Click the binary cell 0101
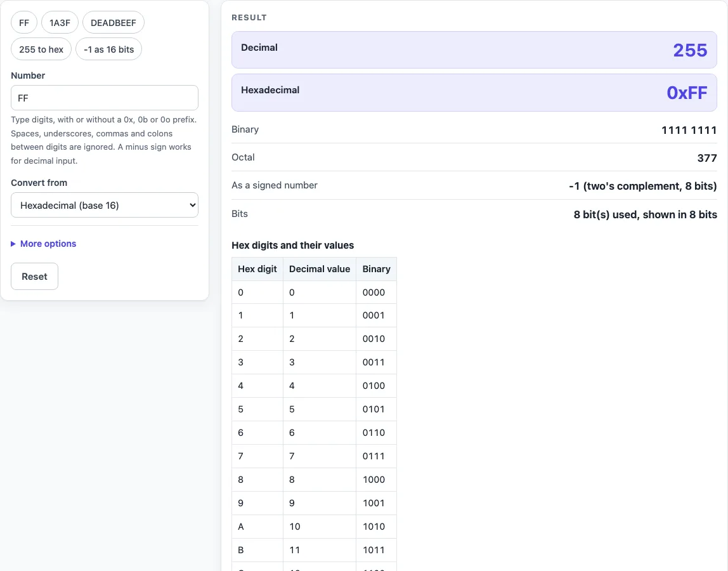The image size is (728, 571). [x=376, y=409]
